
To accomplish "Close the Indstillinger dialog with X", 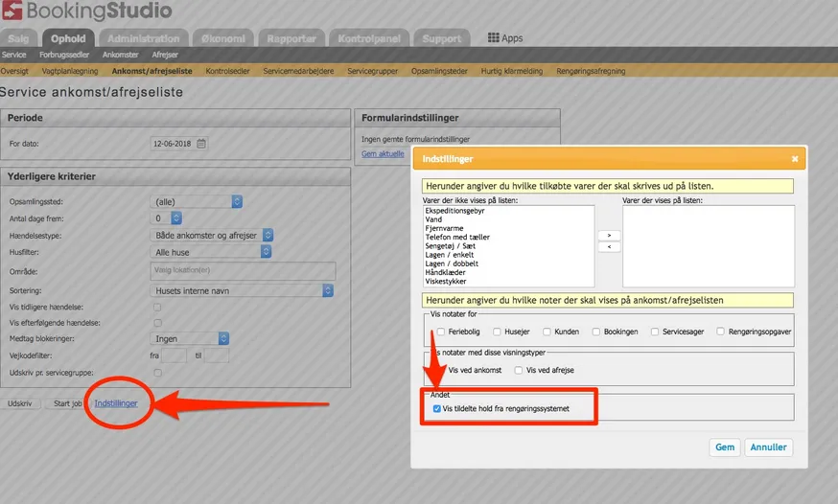I will [794, 158].
